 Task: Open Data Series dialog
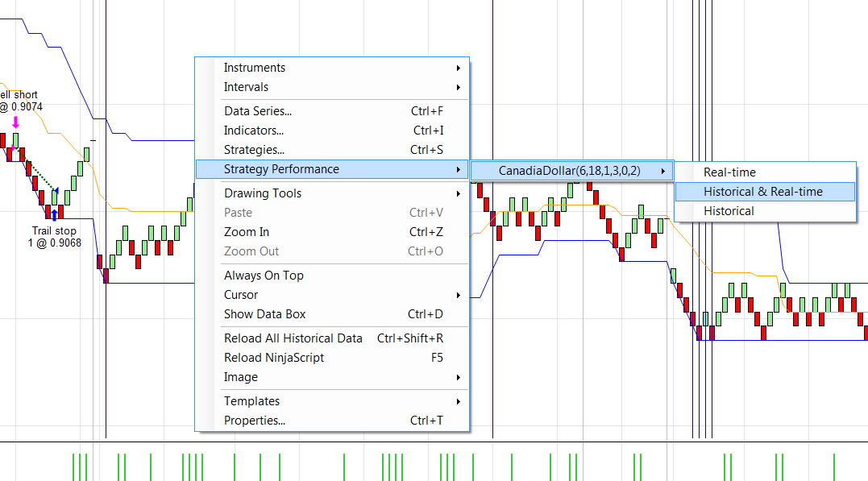coord(258,111)
